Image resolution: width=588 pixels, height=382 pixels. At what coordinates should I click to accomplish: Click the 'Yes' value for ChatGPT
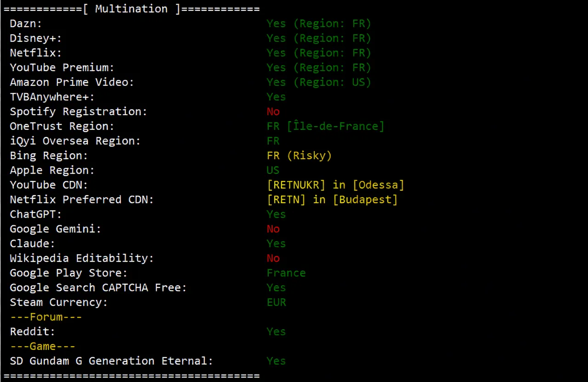pos(276,214)
